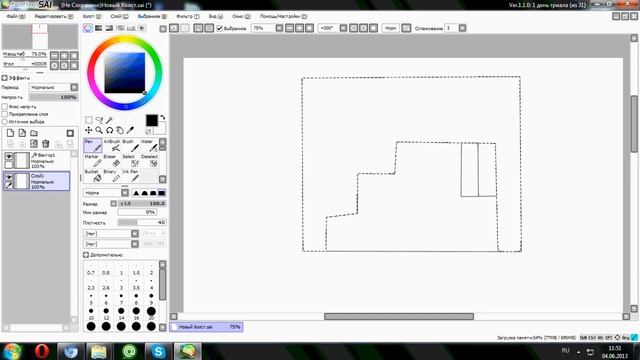Screen dimensions: 640x360
Task: Select the Eraser tool
Action: point(111,161)
